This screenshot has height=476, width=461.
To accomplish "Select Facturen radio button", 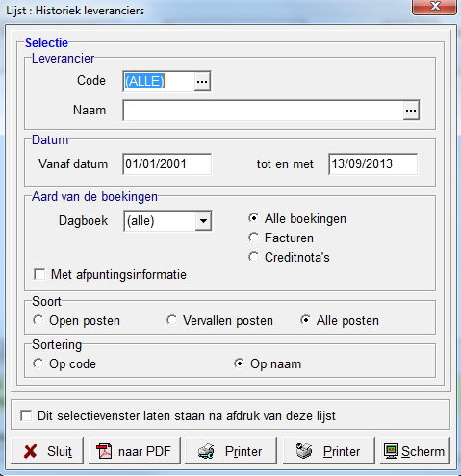I will tap(253, 238).
